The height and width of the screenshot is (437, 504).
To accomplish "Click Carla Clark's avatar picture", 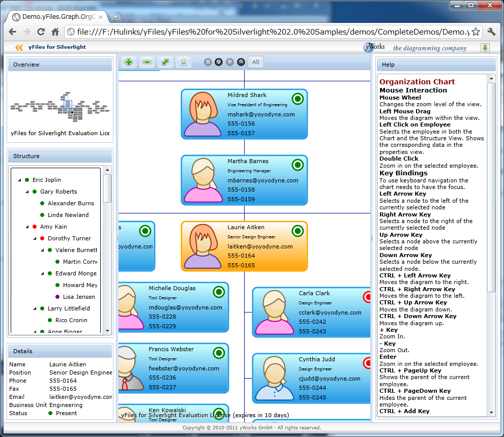I will tap(275, 313).
